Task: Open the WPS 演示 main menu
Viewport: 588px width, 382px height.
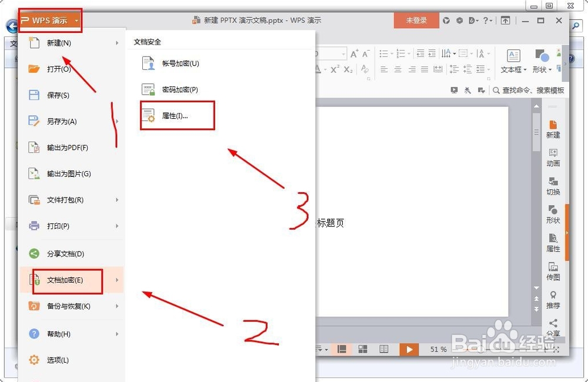Action: (47, 19)
